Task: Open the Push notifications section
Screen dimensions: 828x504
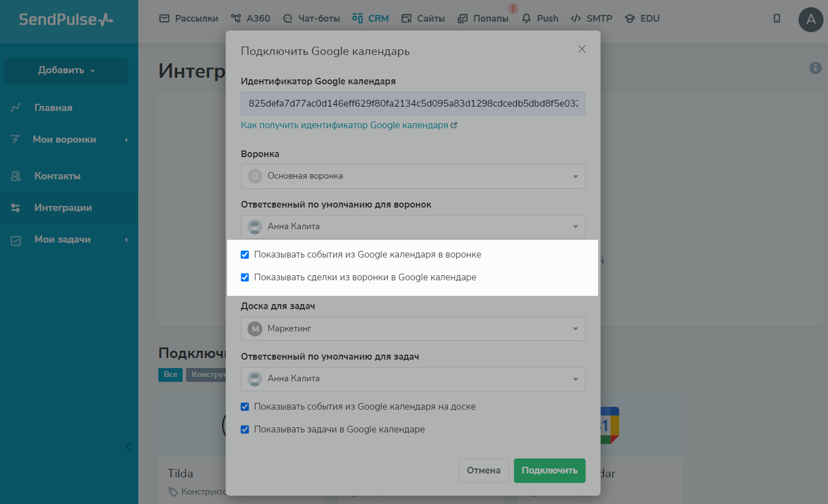Action: 540,18
